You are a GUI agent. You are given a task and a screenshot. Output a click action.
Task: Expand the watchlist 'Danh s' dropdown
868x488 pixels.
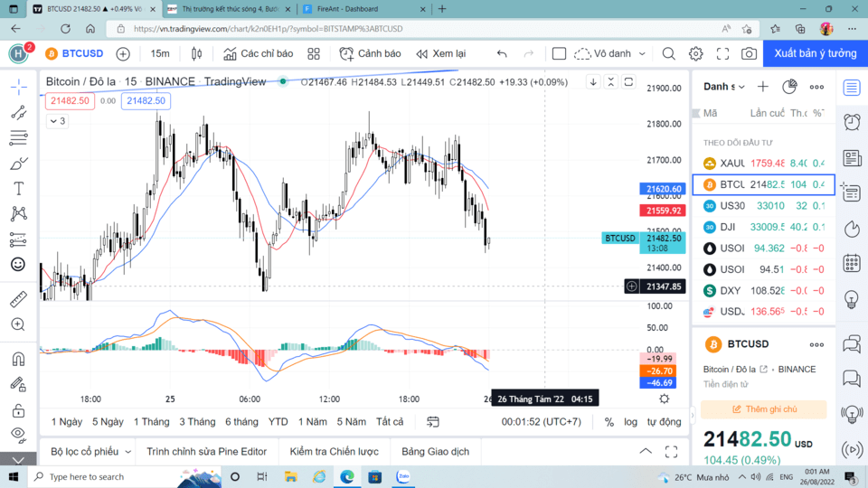coord(725,87)
